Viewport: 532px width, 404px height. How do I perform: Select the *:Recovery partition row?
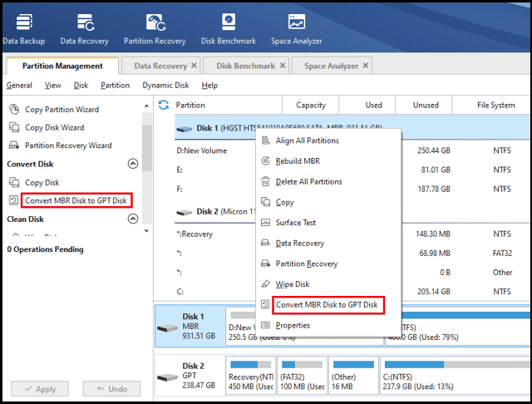point(352,234)
